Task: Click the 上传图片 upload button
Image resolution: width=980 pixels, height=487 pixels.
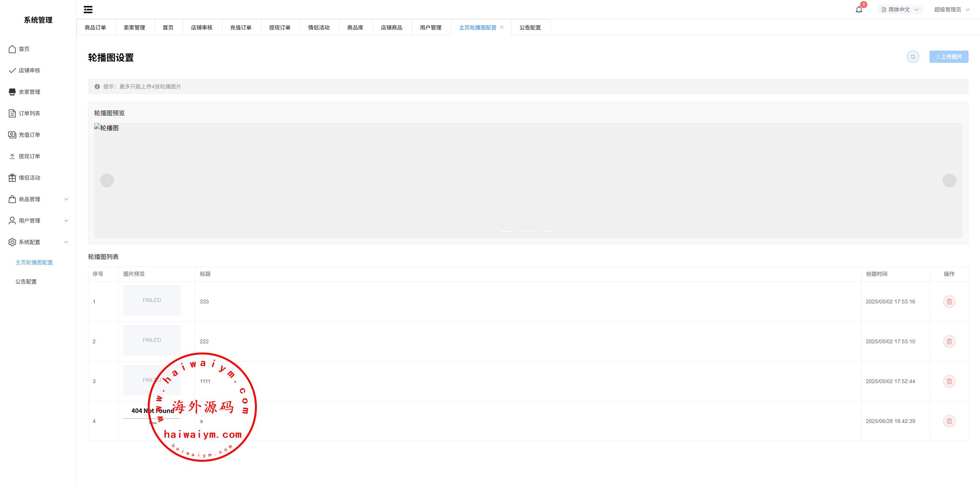Action: [949, 57]
